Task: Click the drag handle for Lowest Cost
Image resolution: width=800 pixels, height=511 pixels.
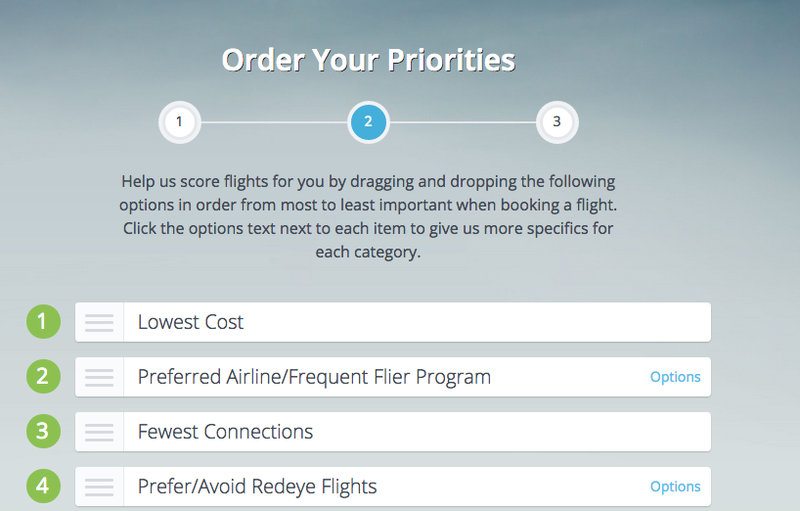Action: pos(99,322)
